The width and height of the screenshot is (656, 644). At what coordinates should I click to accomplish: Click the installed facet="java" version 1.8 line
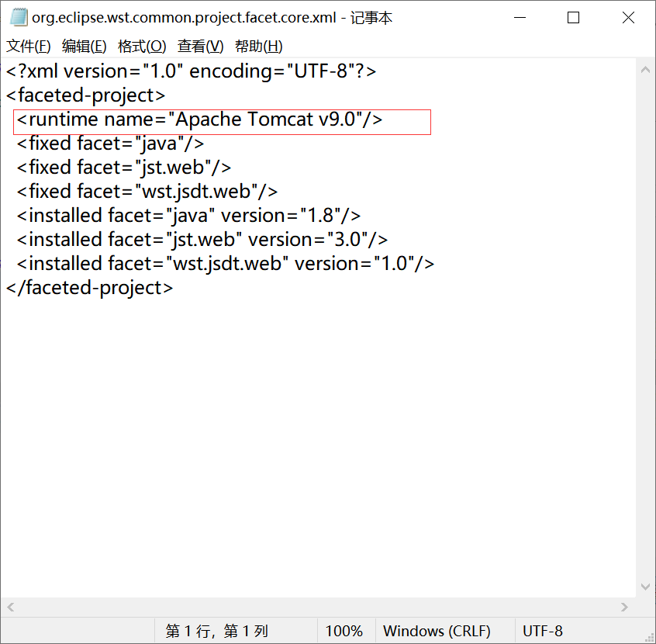pos(188,216)
